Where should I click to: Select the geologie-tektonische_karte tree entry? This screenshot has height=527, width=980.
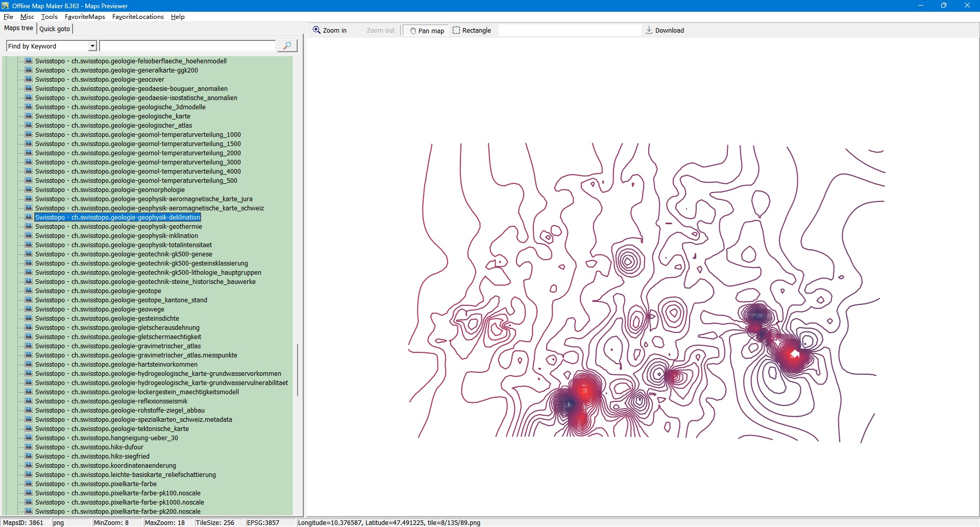112,429
